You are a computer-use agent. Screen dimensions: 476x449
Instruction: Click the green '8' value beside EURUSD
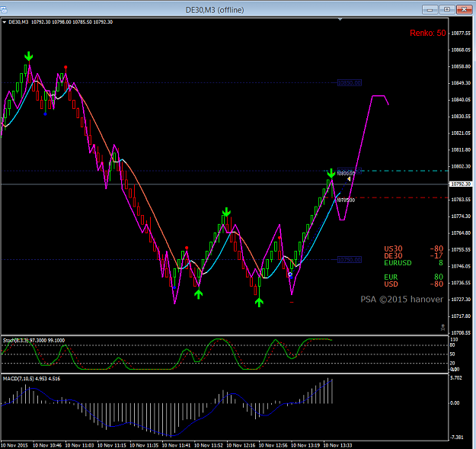point(441,263)
